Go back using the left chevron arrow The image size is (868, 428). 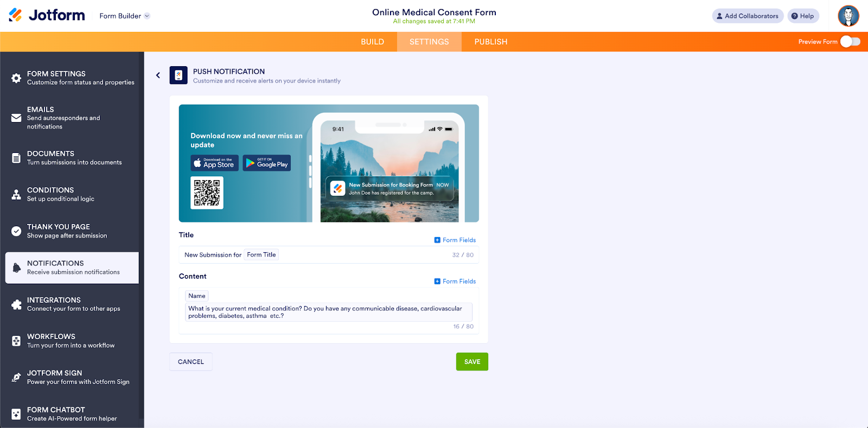[158, 75]
